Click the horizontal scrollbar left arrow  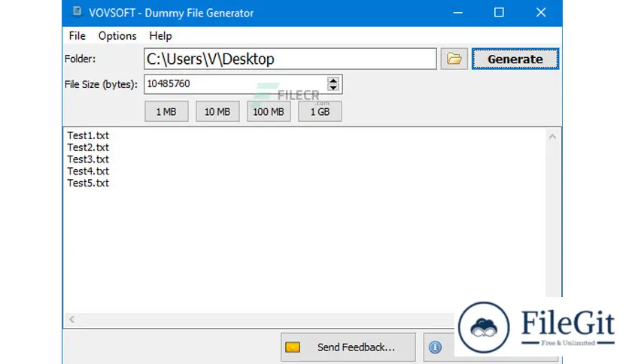pos(71,319)
